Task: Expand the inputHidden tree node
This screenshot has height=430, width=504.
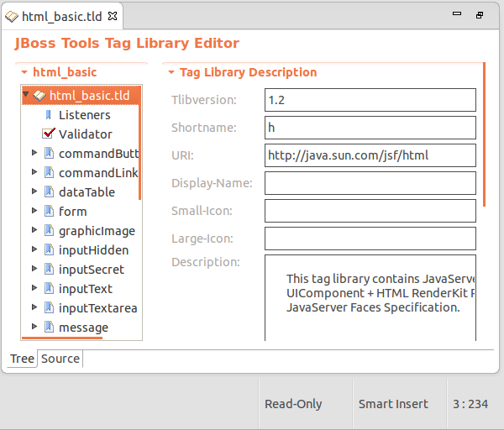Action: [34, 249]
